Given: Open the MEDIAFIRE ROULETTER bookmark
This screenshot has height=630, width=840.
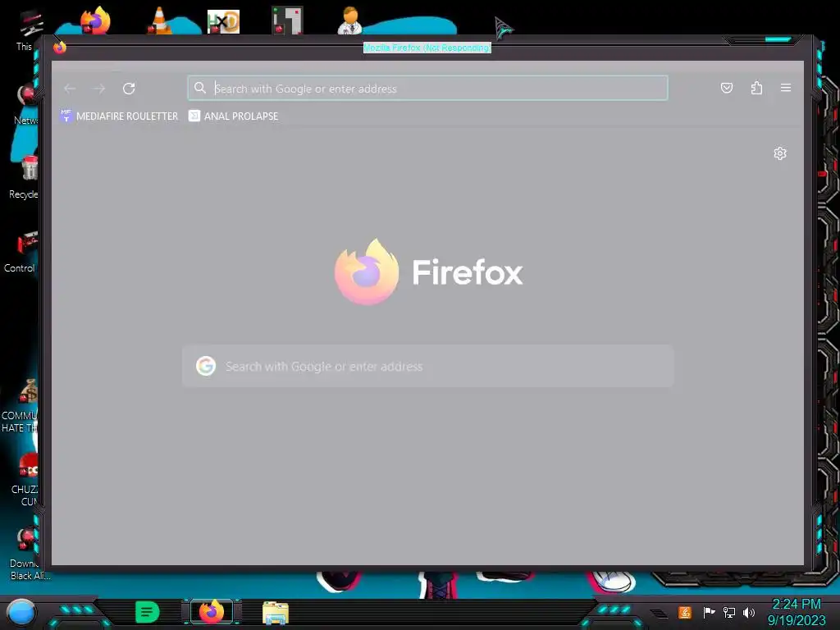Looking at the screenshot, I should 119,116.
